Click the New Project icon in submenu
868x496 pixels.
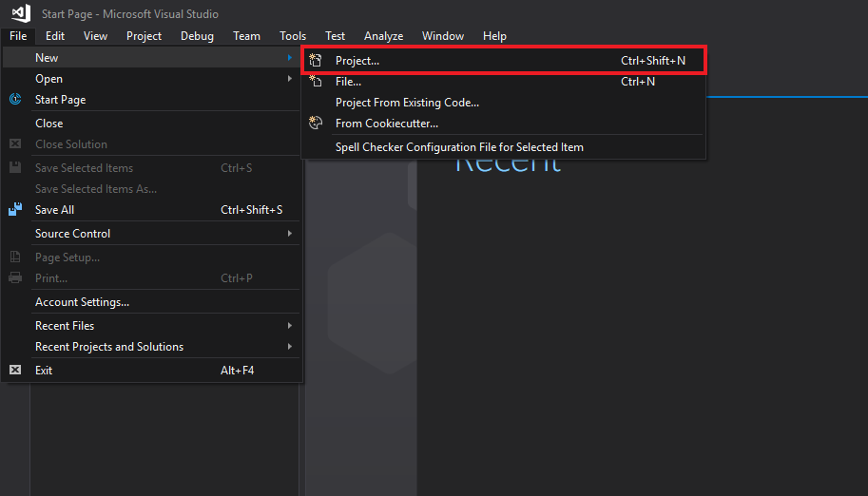click(x=317, y=60)
